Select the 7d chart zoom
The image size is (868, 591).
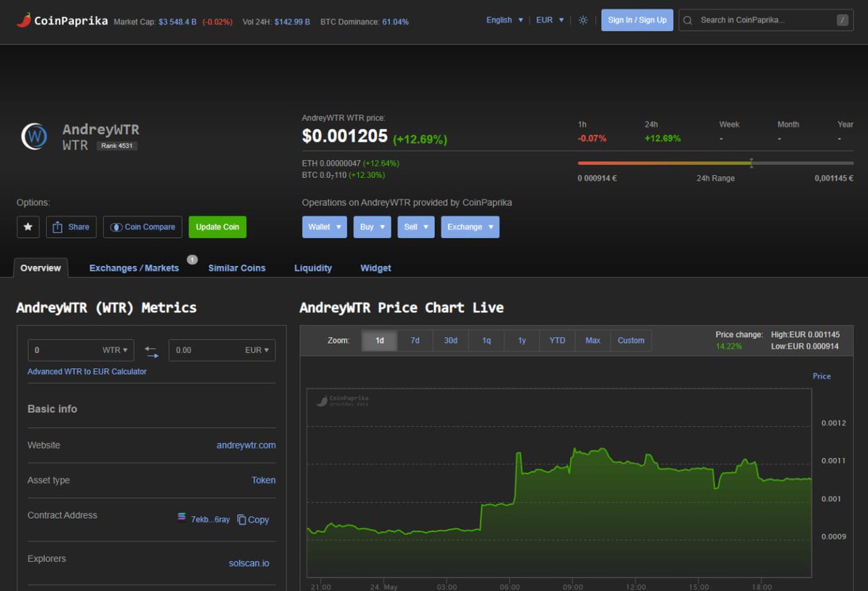(x=415, y=341)
